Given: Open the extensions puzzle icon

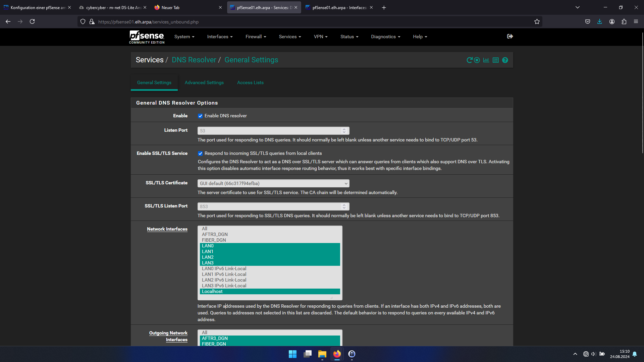Looking at the screenshot, I should pyautogui.click(x=624, y=21).
